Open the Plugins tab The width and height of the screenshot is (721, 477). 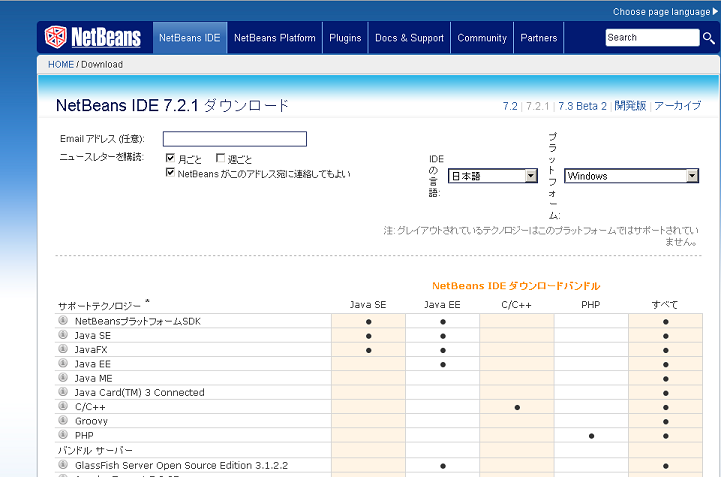[345, 38]
